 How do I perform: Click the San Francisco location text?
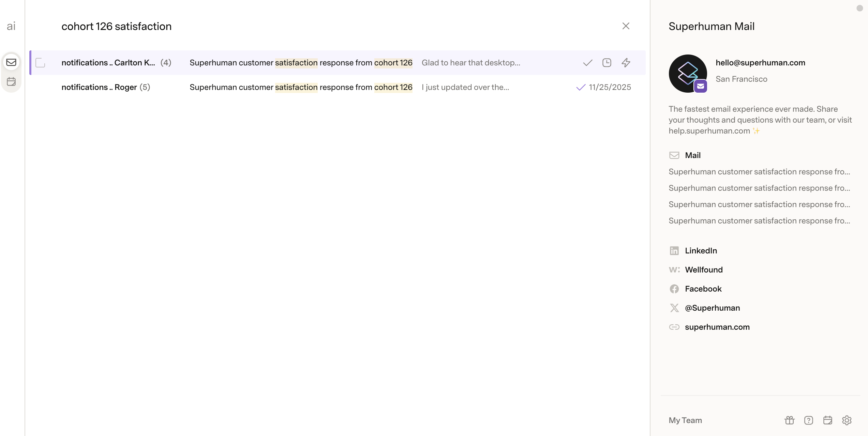point(741,79)
